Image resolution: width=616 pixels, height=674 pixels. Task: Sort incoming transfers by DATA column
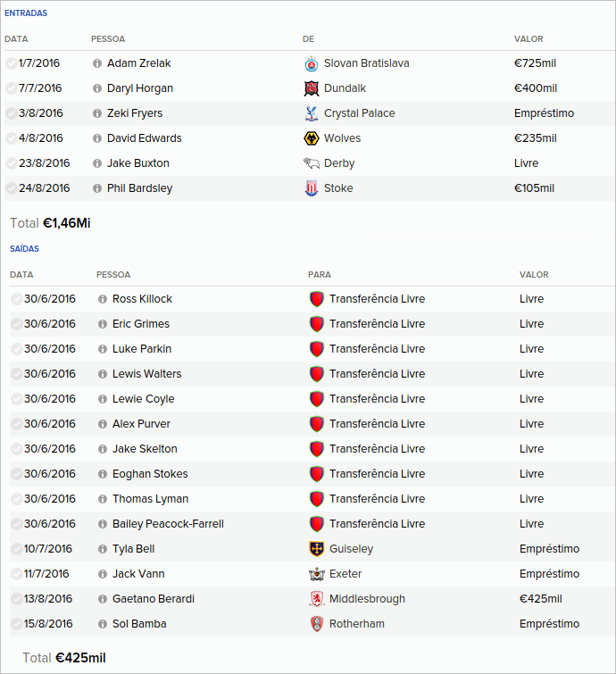point(16,39)
